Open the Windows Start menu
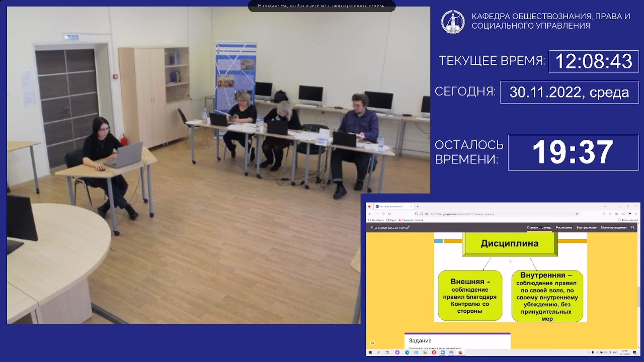Screen dimensions: 644x362 (x=370, y=353)
